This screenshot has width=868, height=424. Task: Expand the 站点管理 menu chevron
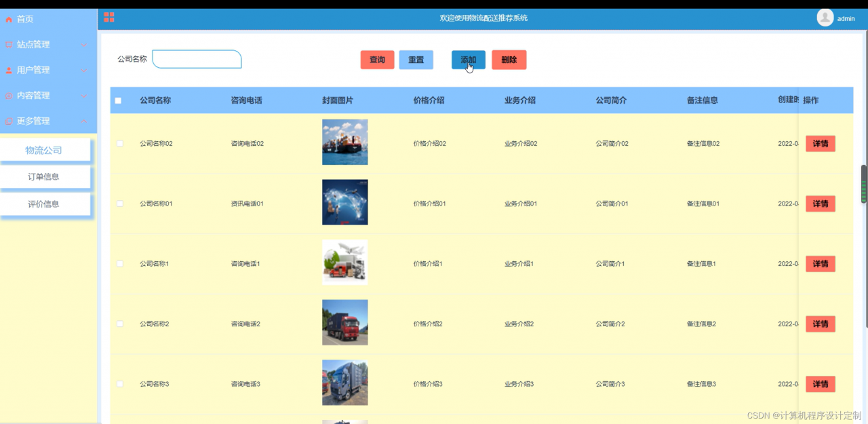(x=84, y=45)
